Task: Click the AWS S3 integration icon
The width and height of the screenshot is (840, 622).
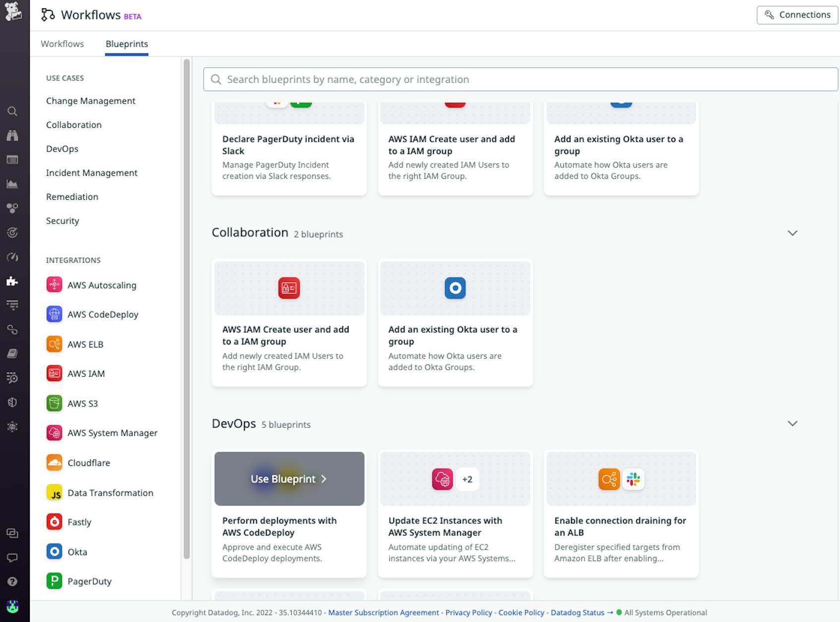Action: [55, 403]
